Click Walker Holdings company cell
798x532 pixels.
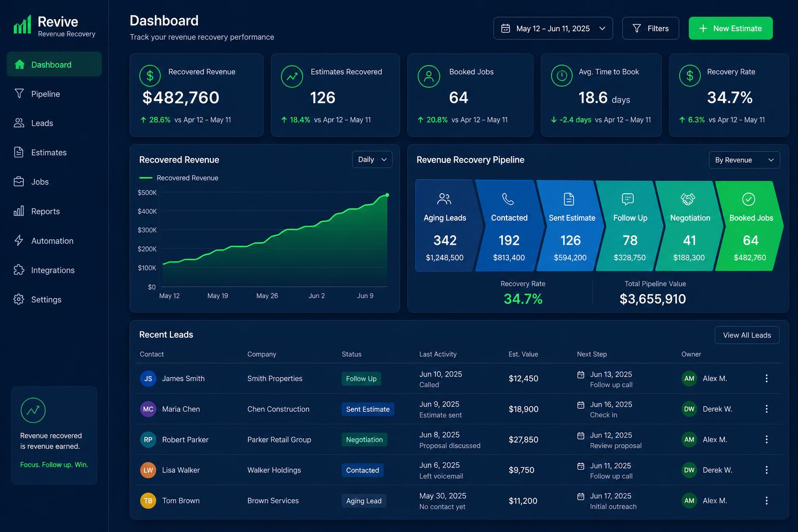coord(274,470)
